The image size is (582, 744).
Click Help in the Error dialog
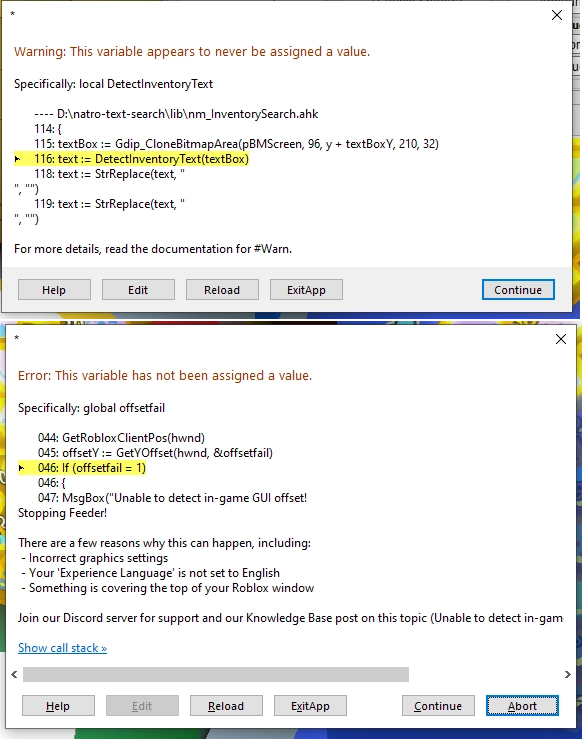coord(58,706)
